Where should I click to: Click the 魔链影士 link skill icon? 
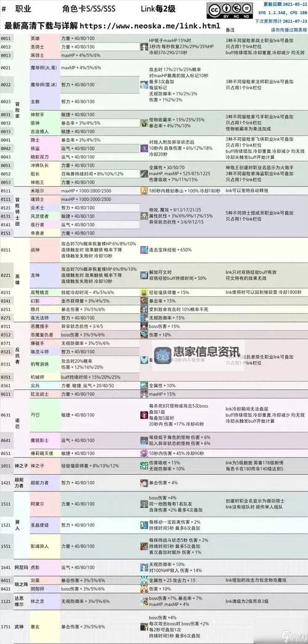[144, 440]
